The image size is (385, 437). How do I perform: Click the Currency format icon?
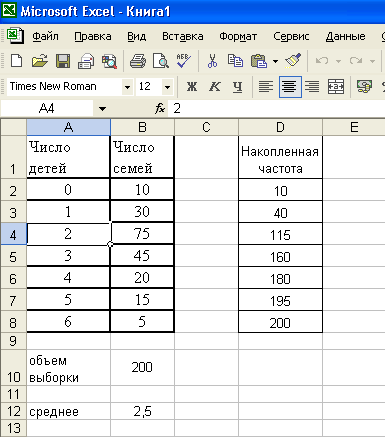click(364, 87)
